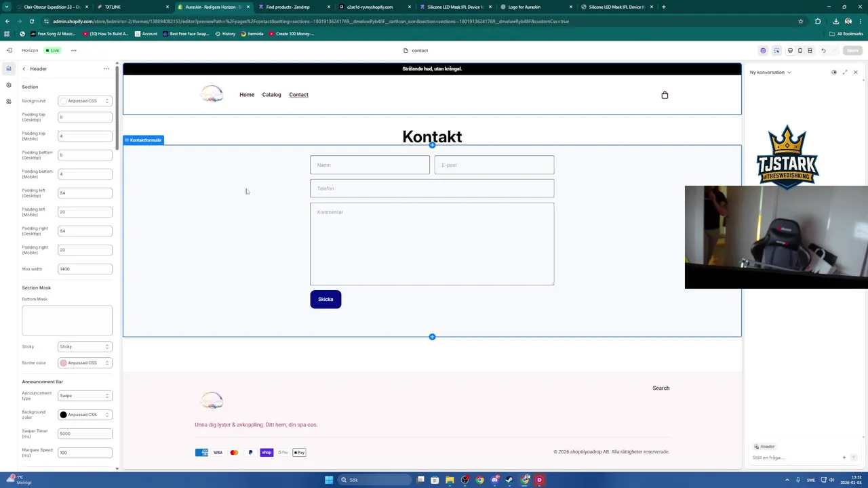Click Catalog in store navigation

pos(271,95)
